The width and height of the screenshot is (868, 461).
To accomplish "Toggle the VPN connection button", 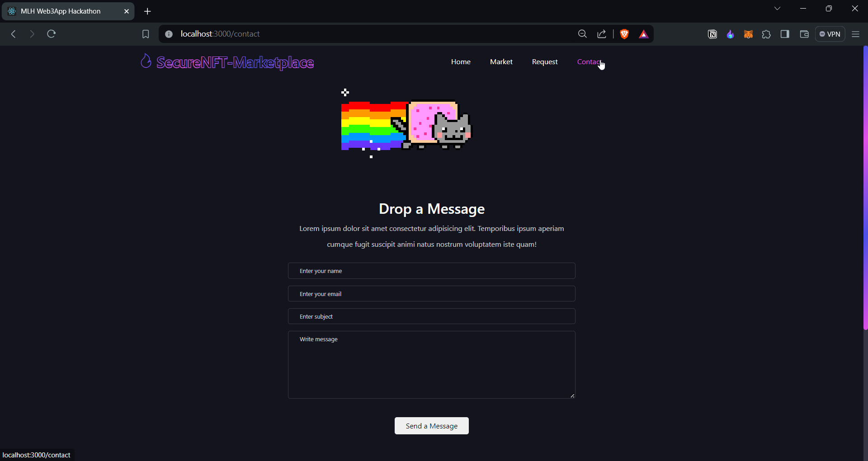I will (830, 34).
